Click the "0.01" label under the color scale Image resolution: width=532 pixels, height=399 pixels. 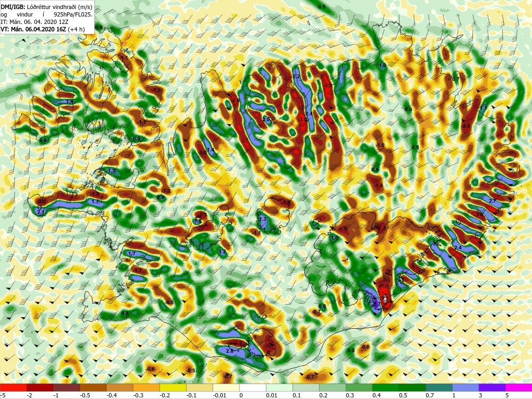tap(272, 395)
